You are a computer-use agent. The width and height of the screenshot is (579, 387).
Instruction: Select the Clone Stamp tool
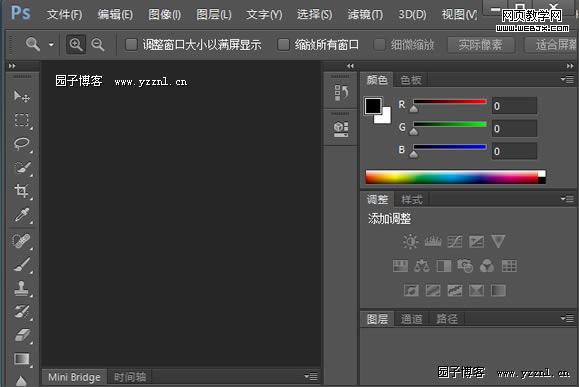tap(21, 288)
